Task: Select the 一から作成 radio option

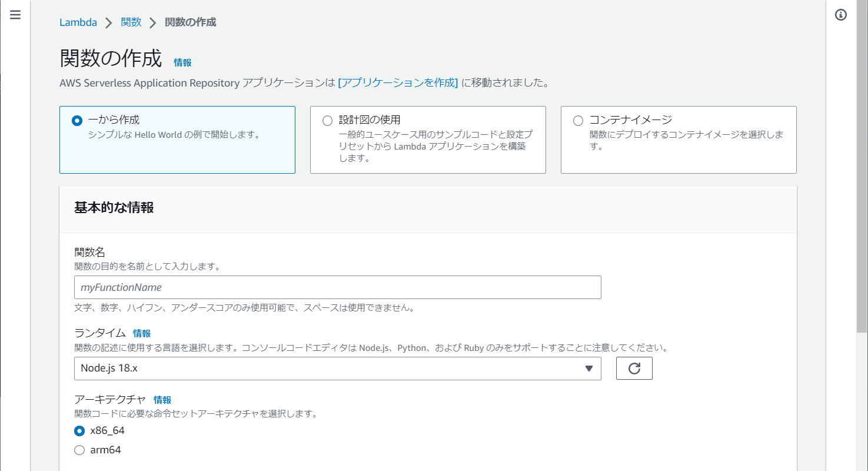Action: tap(77, 121)
